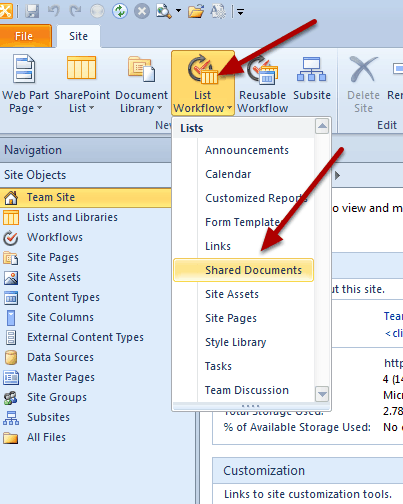
Task: Expand the Customize Quick Access Toolbar arrow
Action: (x=240, y=12)
